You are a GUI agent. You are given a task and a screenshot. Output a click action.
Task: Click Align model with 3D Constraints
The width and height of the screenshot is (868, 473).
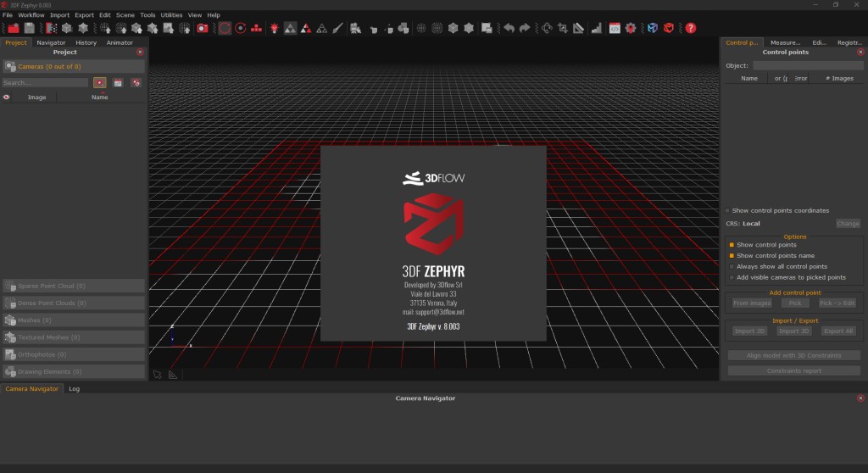(793, 355)
